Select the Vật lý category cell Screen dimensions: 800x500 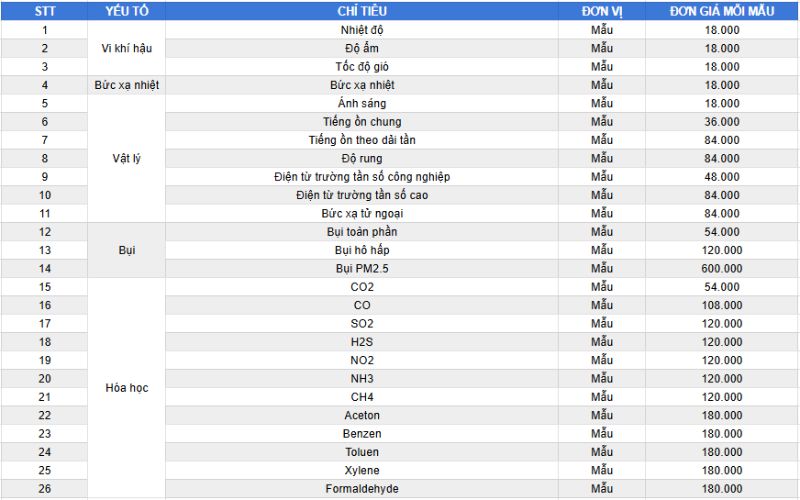pyautogui.click(x=126, y=158)
